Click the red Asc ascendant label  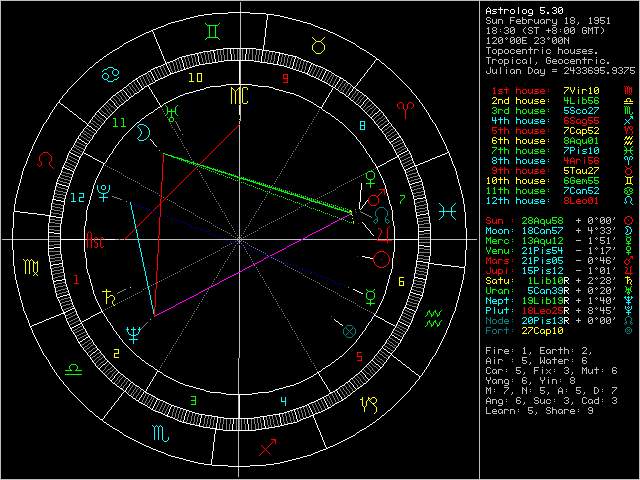(95, 241)
